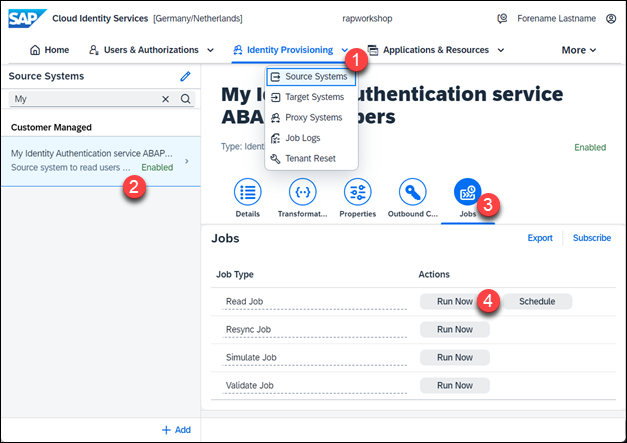
Task: Click the Simulate Job row label
Action: [251, 357]
